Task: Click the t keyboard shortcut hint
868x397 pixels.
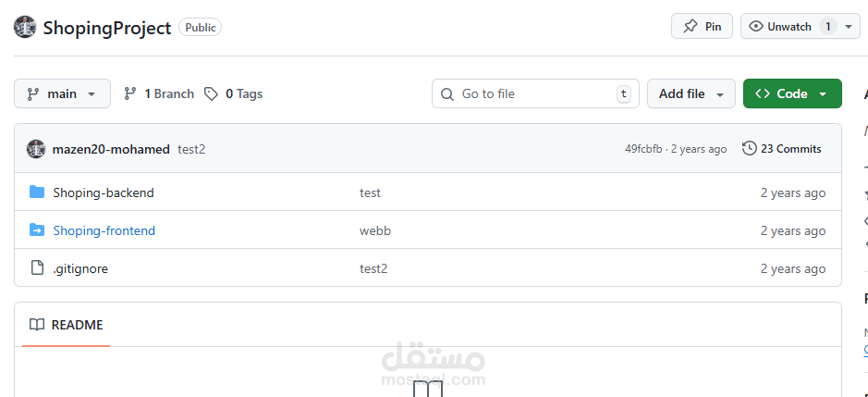Action: click(624, 93)
